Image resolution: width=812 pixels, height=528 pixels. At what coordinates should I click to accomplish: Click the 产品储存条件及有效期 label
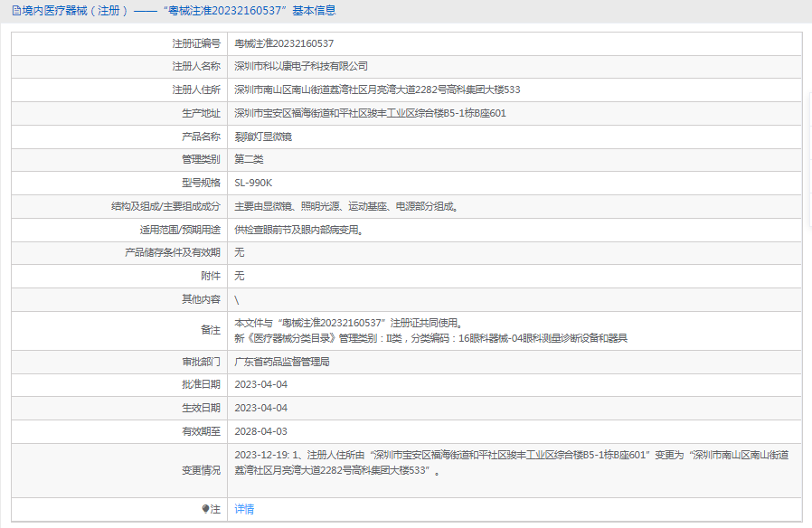173,252
